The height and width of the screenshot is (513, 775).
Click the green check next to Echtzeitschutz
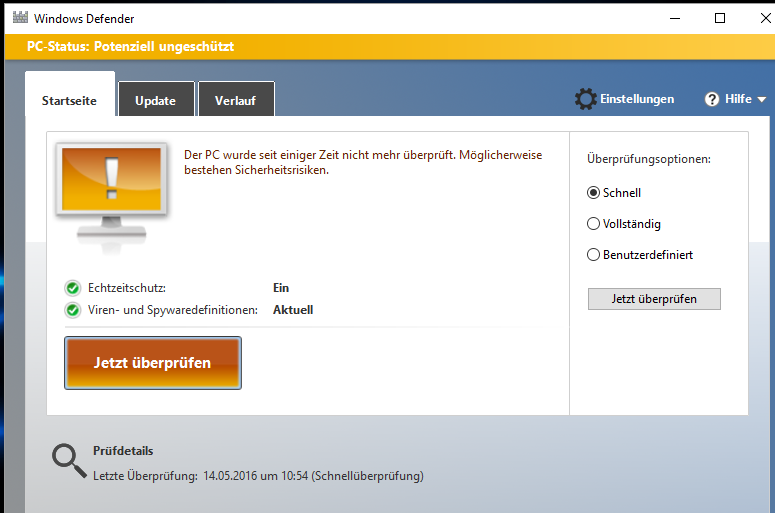coord(73,288)
